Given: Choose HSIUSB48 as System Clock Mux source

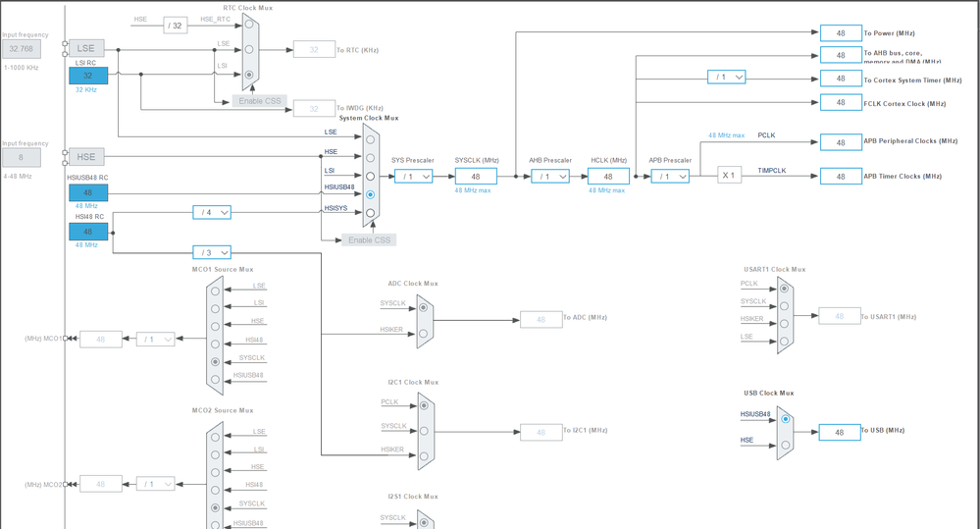Looking at the screenshot, I should click(x=371, y=194).
